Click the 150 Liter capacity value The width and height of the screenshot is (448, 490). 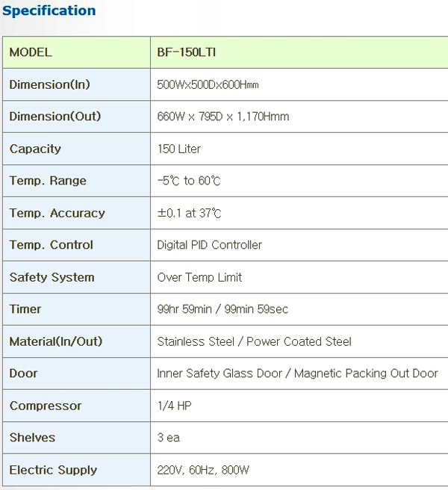tap(179, 149)
